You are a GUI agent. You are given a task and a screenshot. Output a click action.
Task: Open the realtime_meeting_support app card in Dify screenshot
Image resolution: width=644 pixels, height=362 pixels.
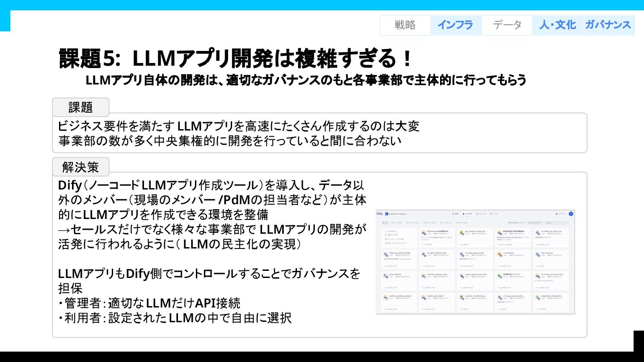[399, 302]
